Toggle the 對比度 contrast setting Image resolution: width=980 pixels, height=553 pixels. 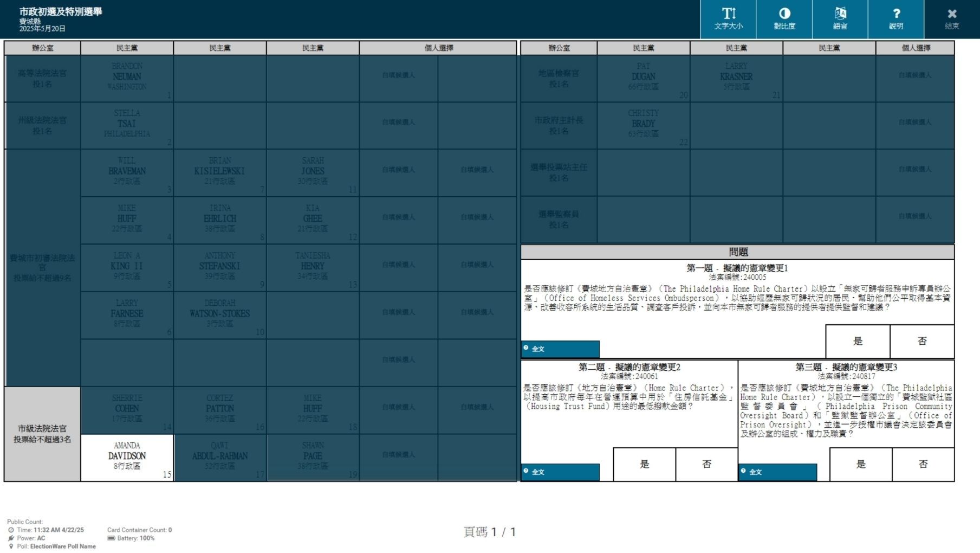(784, 19)
